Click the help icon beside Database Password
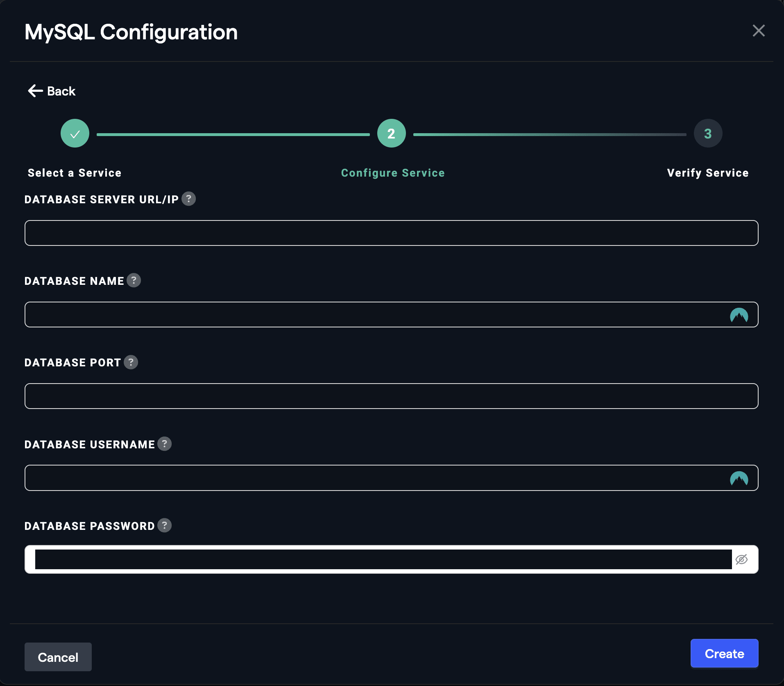 coord(164,525)
